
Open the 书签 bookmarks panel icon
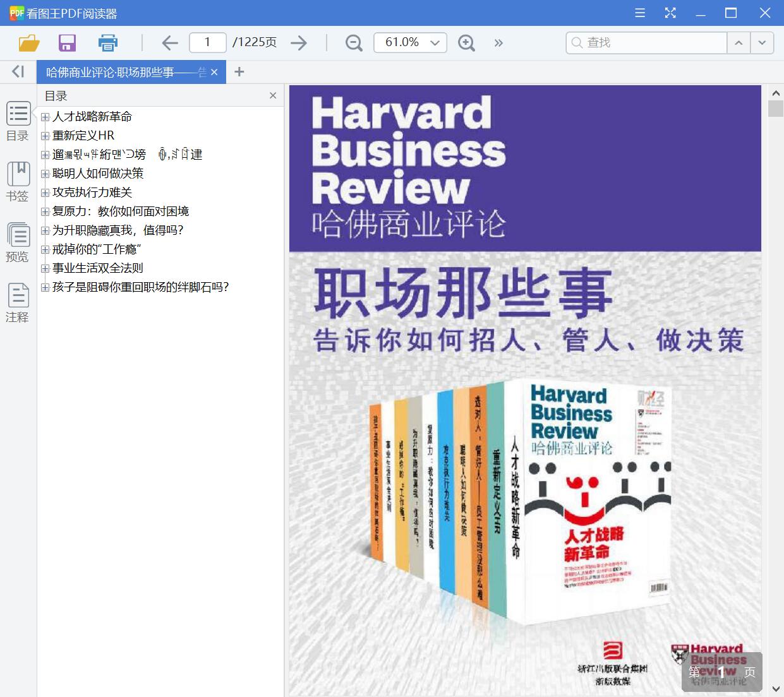18,182
